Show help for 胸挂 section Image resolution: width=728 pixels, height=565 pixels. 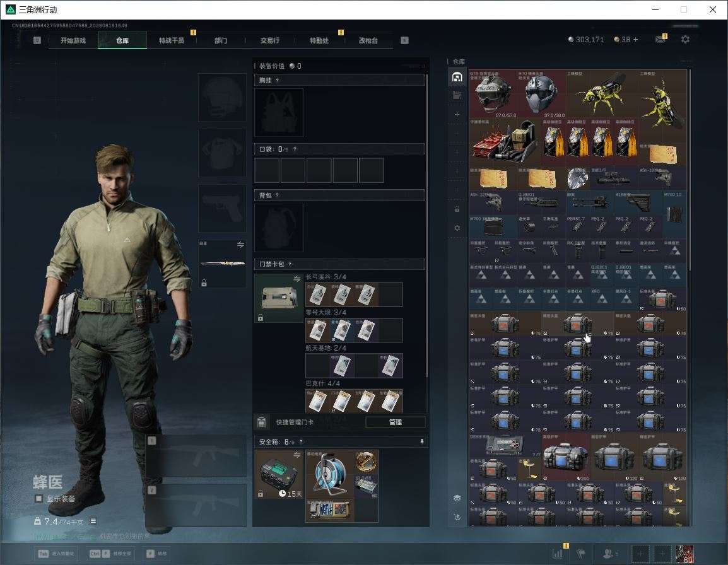[x=277, y=80]
